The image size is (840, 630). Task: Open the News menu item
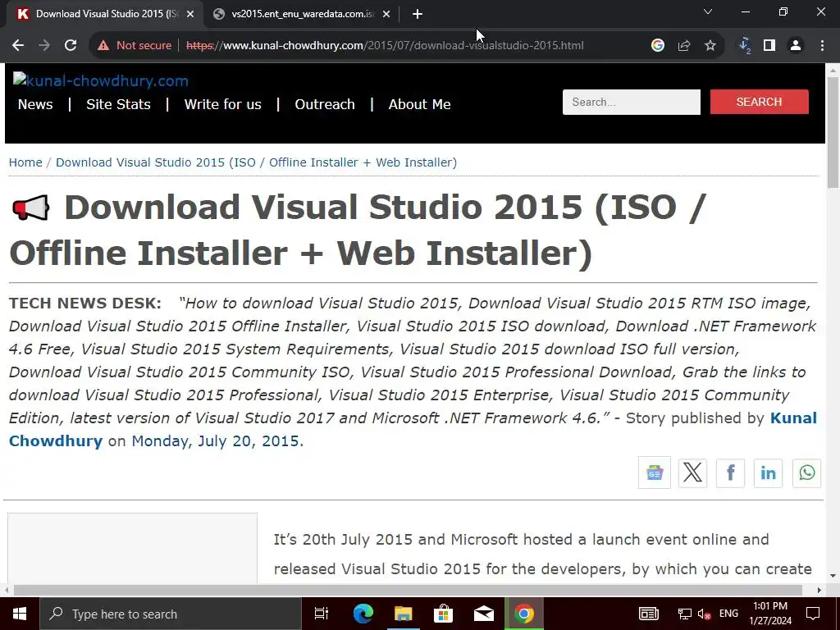click(x=35, y=104)
